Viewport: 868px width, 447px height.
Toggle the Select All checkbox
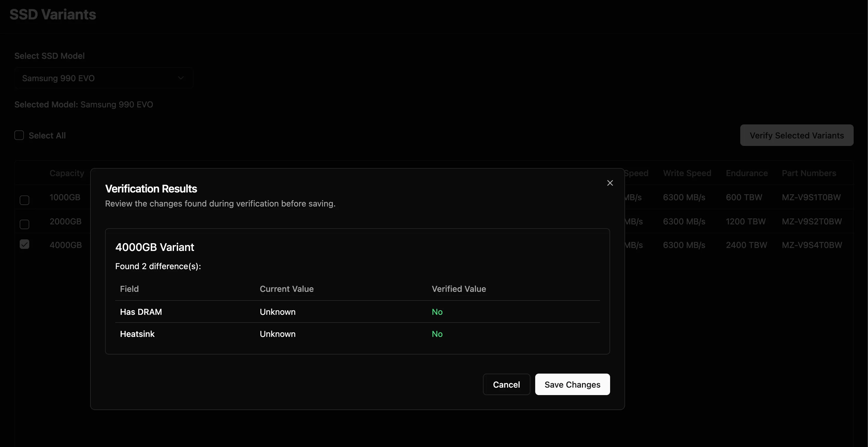(x=19, y=135)
